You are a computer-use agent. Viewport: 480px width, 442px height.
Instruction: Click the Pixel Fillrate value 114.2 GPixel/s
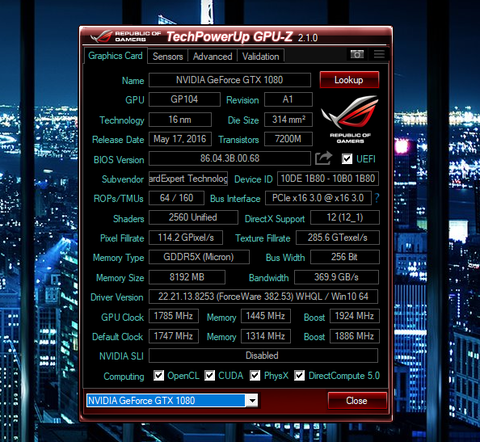(x=186, y=237)
